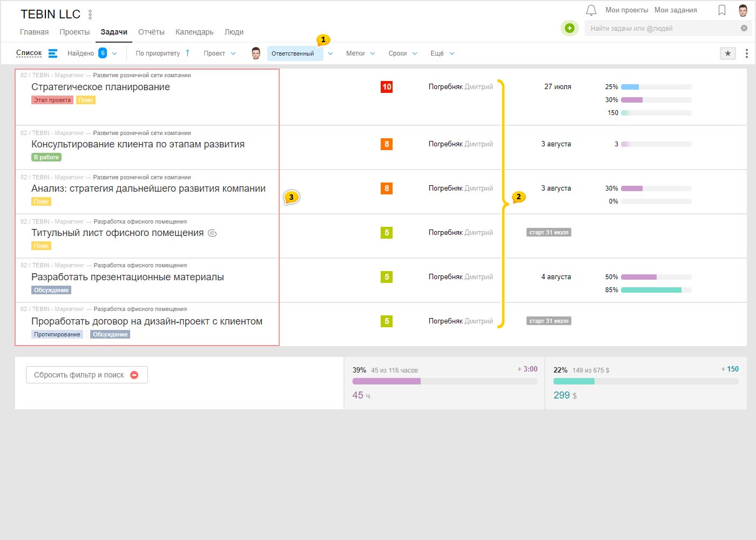Open the toolbar three-dot options menu
The image size is (756, 540).
click(x=746, y=53)
